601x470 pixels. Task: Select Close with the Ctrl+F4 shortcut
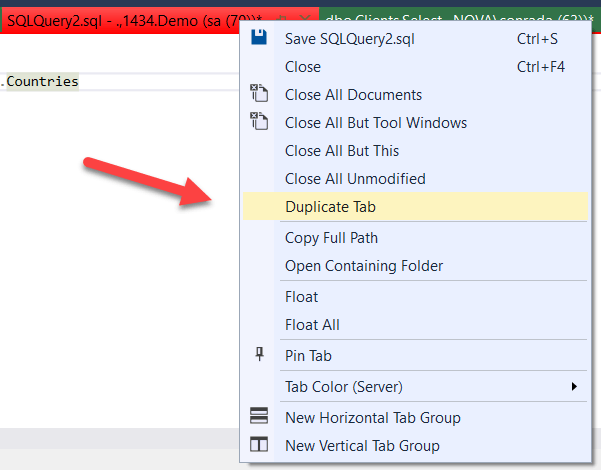pyautogui.click(x=303, y=66)
